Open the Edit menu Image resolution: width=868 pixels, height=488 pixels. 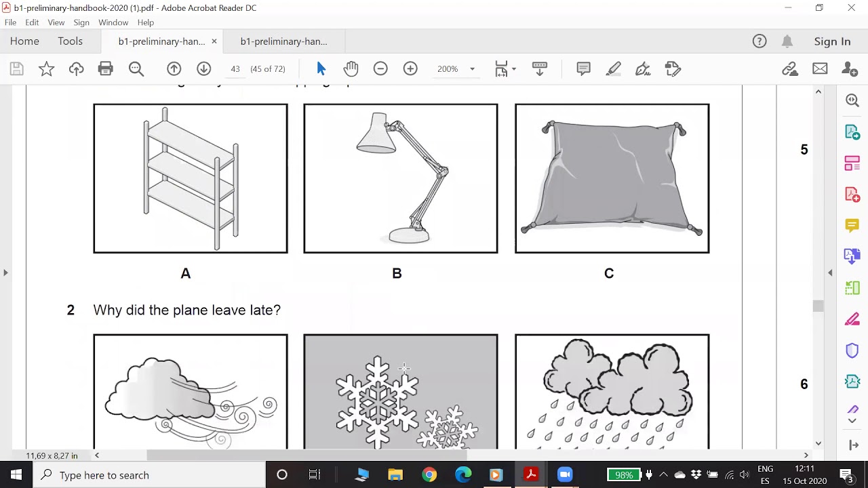(x=32, y=22)
